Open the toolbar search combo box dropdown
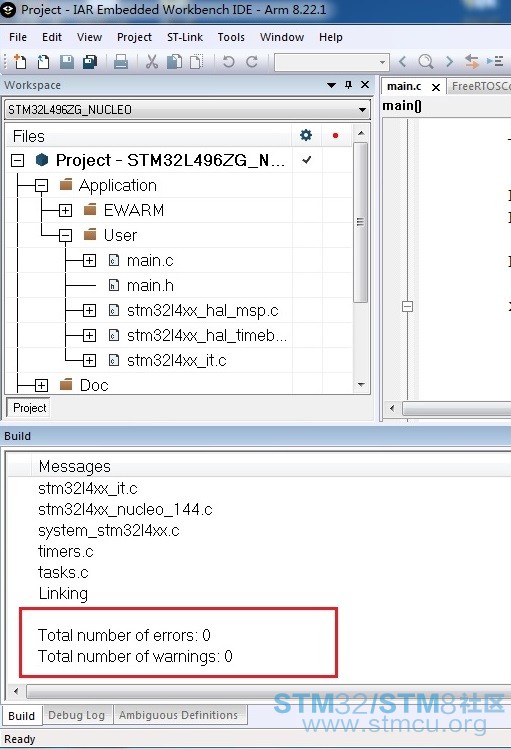The image size is (511, 749). point(382,62)
